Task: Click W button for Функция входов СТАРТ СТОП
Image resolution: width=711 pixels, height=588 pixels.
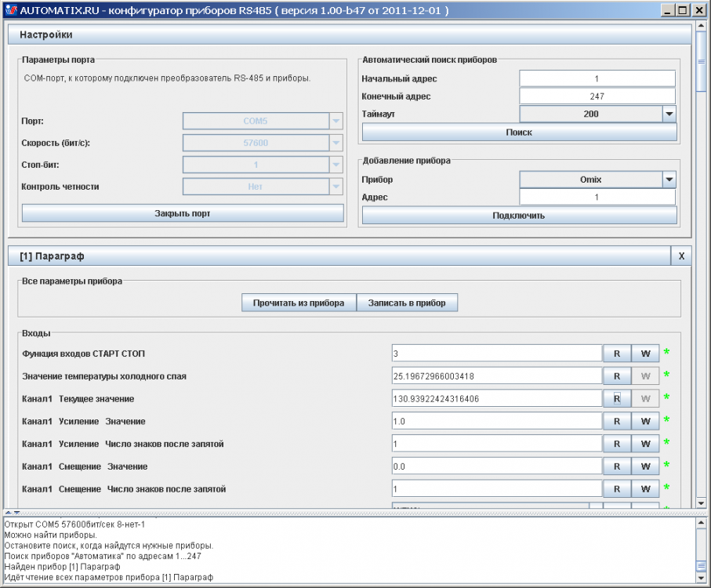Action: [645, 354]
